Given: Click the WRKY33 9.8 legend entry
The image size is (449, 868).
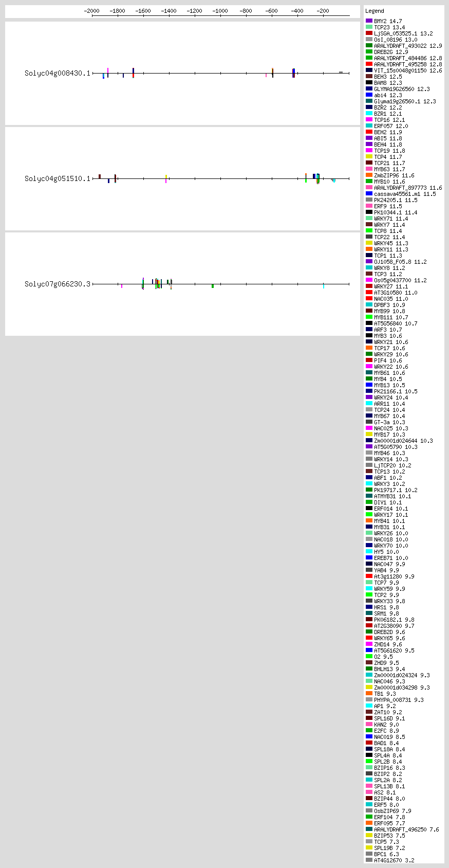Looking at the screenshot, I should pyautogui.click(x=389, y=601).
